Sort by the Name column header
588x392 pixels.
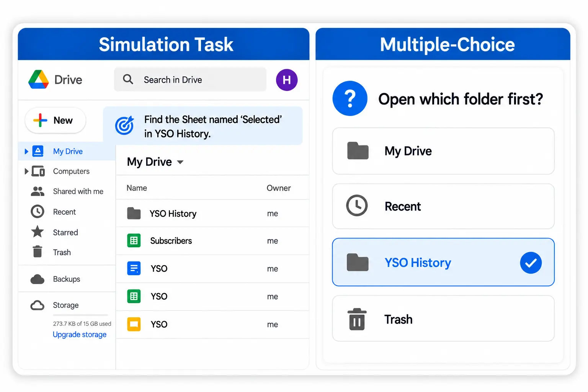click(137, 188)
